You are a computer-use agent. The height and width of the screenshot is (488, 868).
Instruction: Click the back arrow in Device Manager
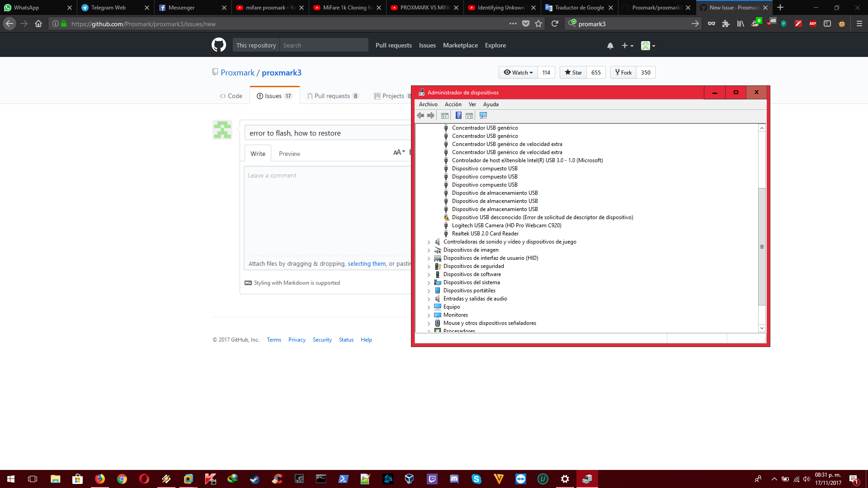coord(420,116)
